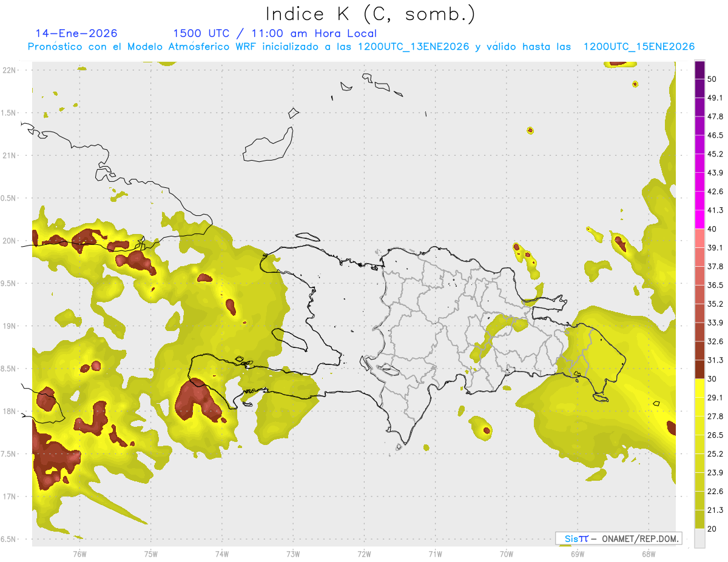Click colorbar value '46.5'
Screen dimensions: 728x562
point(715,135)
